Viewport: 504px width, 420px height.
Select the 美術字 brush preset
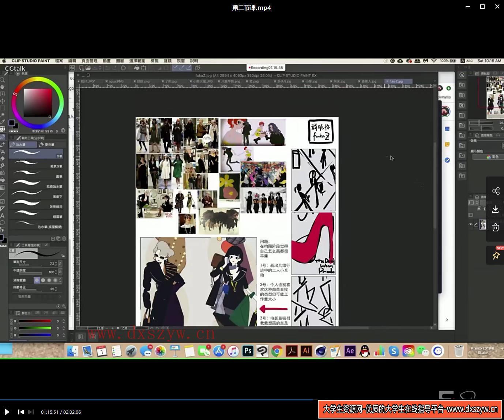[x=36, y=194]
